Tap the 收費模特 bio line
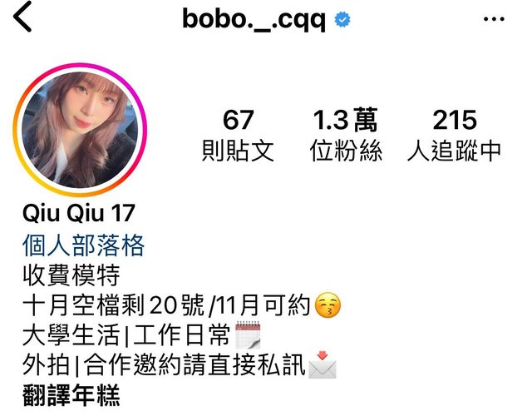The image size is (532, 416). [71, 275]
